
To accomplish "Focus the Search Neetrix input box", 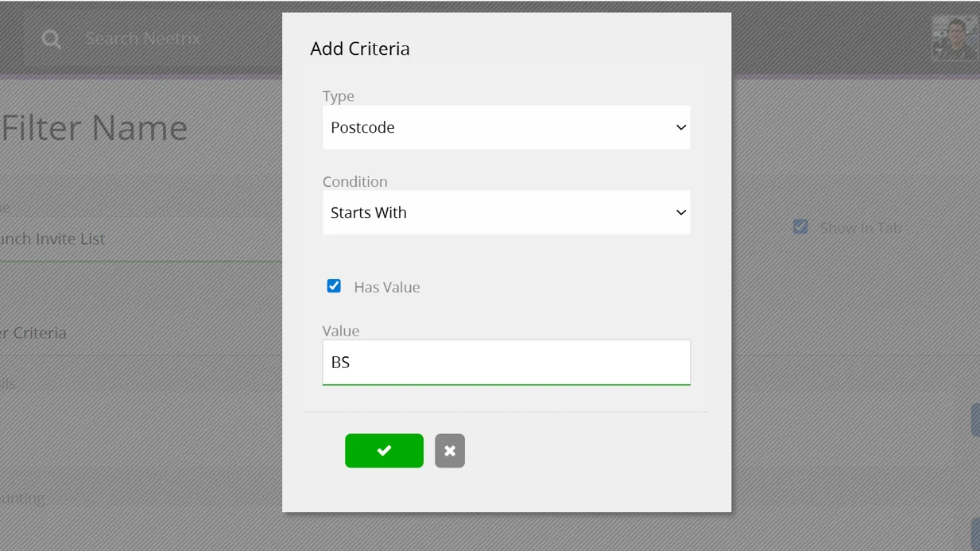I will [143, 38].
